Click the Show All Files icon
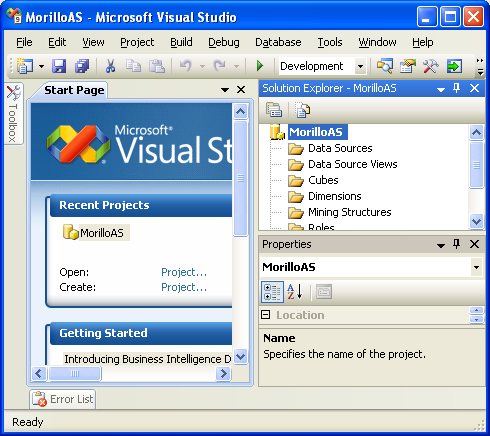490x436 pixels. 302,110
